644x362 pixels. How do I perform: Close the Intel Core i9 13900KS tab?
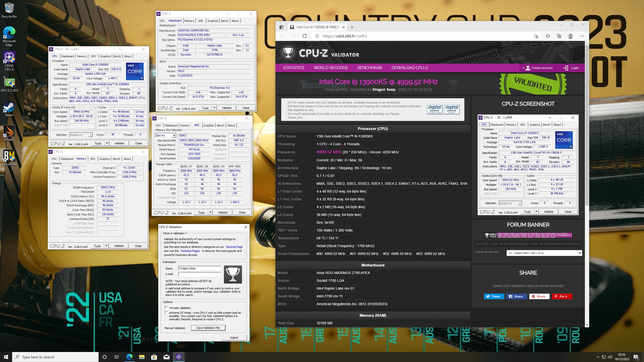tap(343, 27)
